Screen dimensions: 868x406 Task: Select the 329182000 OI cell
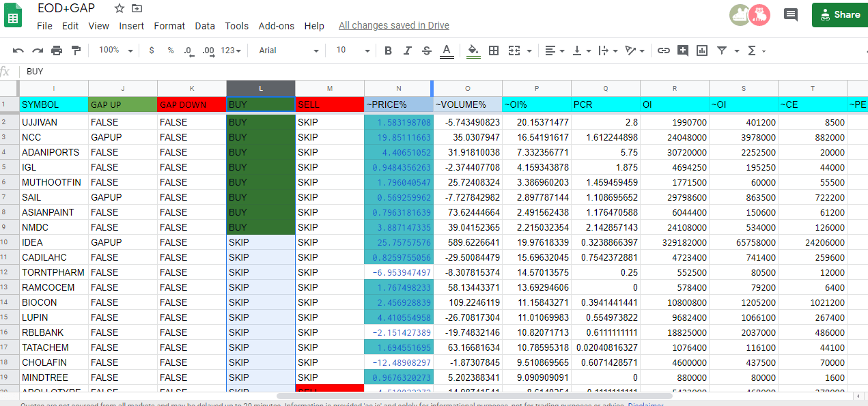coord(675,242)
